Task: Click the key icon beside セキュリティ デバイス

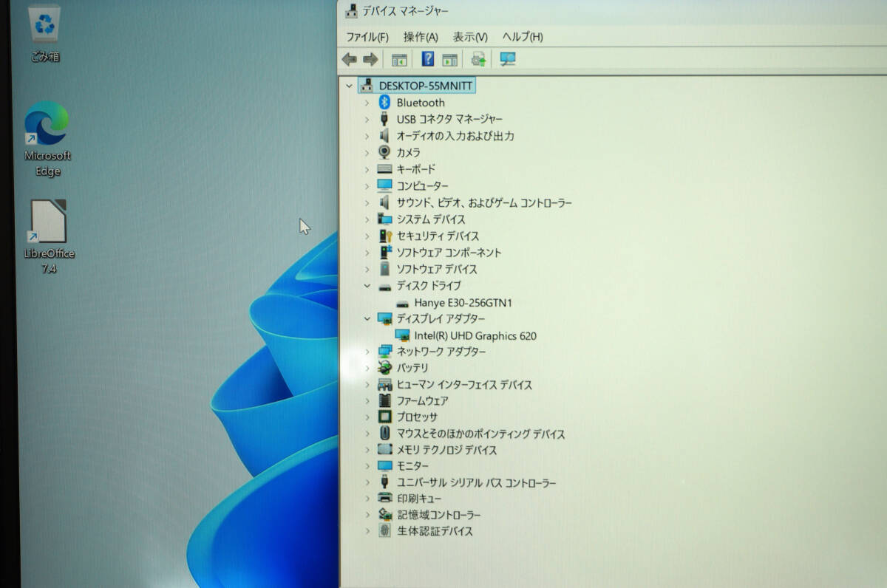Action: [x=384, y=236]
